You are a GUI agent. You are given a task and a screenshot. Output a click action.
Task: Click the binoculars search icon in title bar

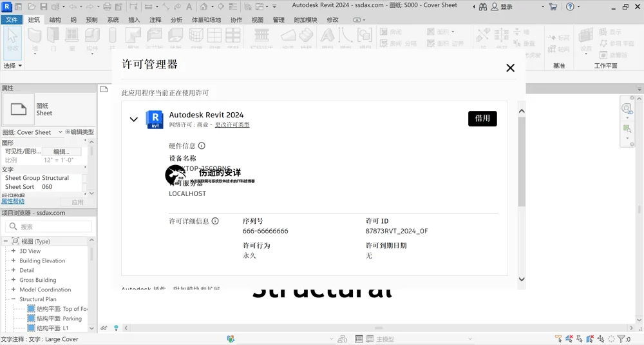pyautogui.click(x=483, y=6)
